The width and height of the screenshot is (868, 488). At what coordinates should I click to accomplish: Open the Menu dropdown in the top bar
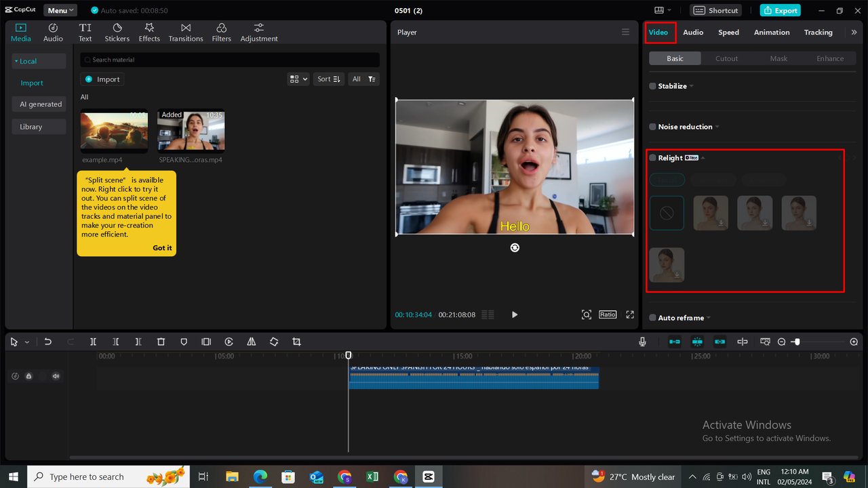(60, 9)
